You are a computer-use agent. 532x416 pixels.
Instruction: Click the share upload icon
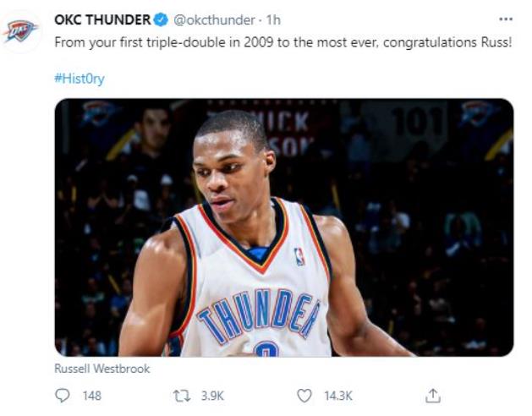point(433,395)
